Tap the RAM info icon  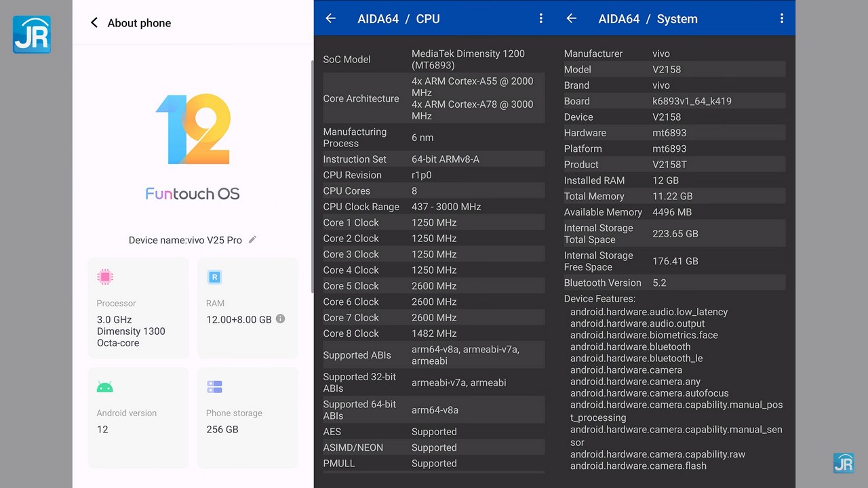coord(280,319)
